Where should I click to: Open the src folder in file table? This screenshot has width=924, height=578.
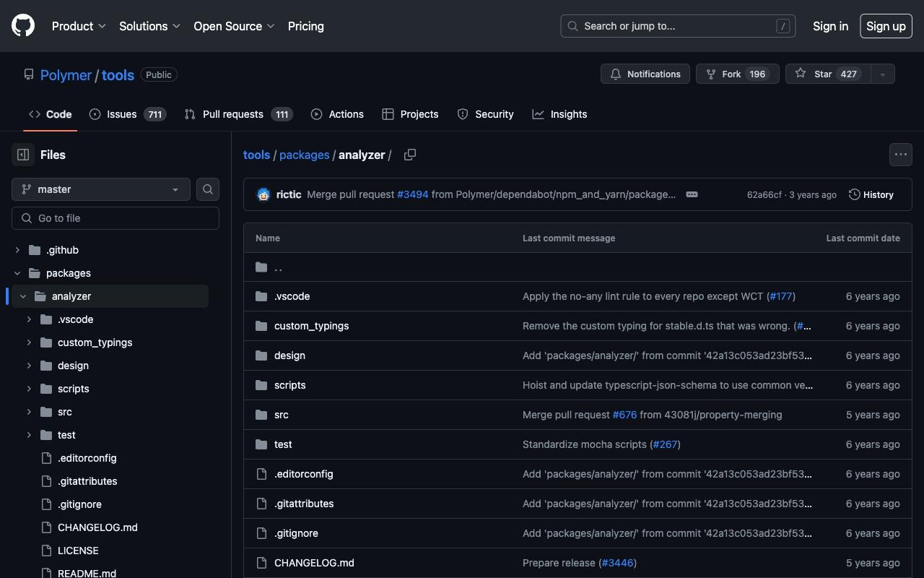coord(281,415)
